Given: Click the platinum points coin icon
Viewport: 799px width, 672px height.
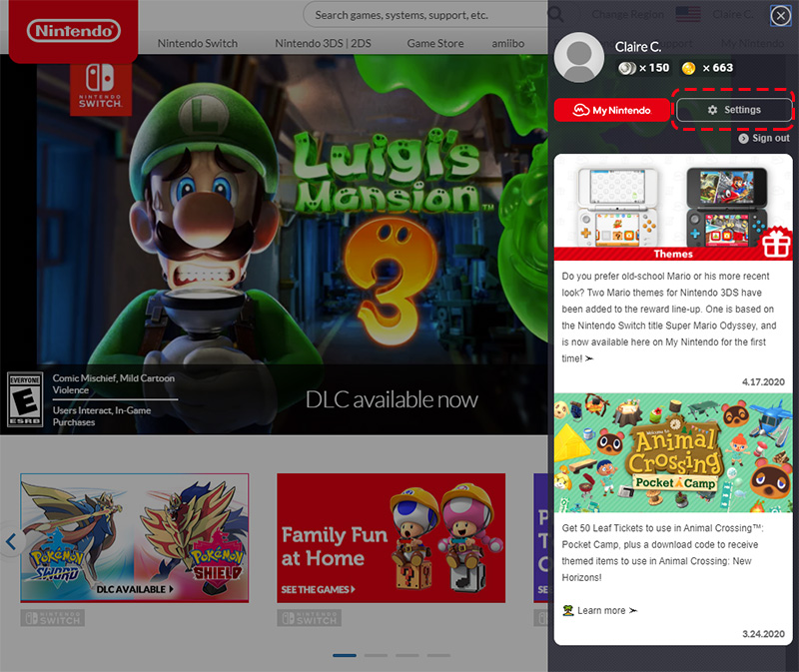Looking at the screenshot, I should tap(627, 68).
